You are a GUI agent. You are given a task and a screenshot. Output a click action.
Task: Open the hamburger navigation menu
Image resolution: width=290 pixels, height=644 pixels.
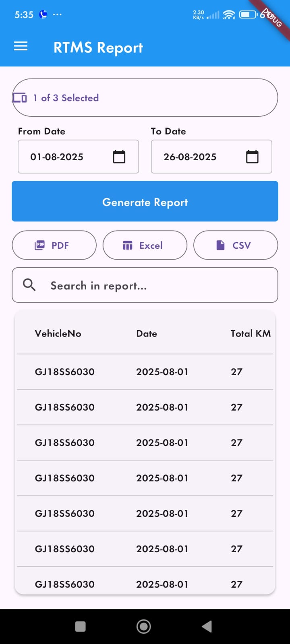21,47
